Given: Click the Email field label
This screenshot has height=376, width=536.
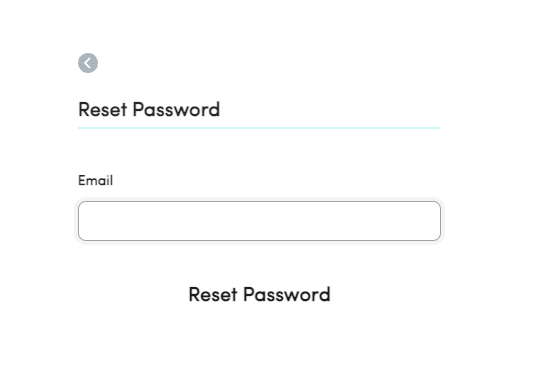Looking at the screenshot, I should 95,180.
